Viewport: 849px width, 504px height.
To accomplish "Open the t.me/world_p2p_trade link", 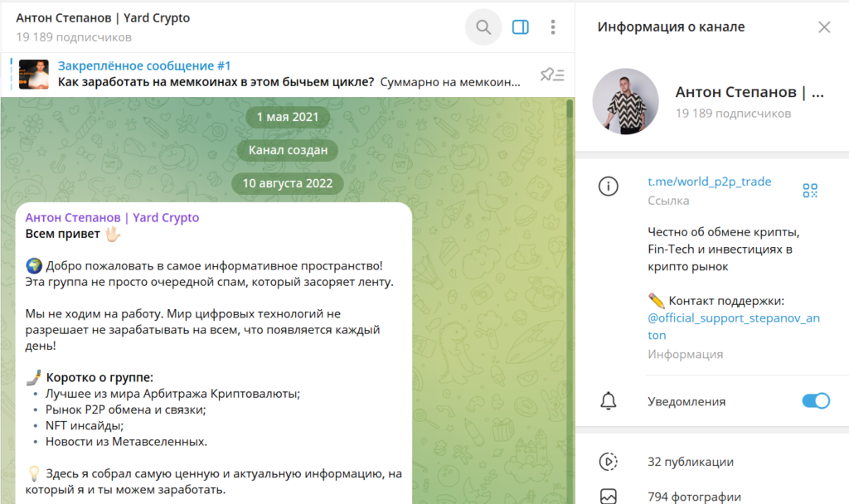I will tap(710, 182).
